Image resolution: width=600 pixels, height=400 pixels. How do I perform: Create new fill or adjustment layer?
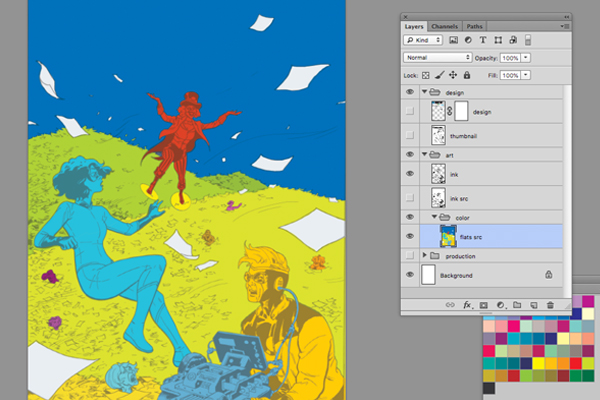[501, 305]
